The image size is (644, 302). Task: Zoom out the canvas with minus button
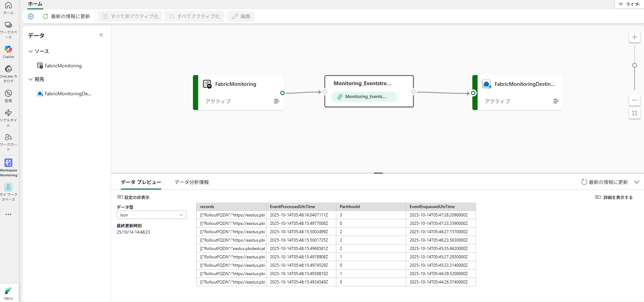click(x=635, y=100)
